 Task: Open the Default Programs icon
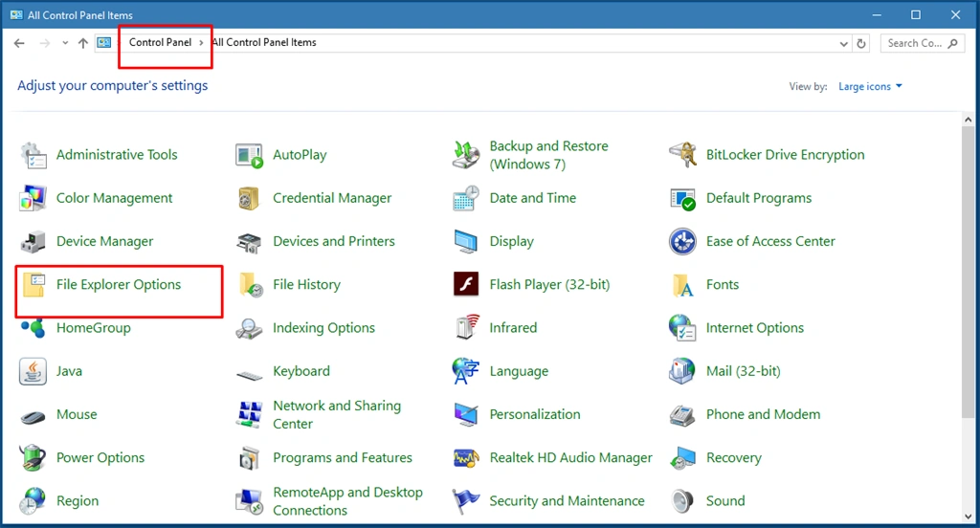[x=682, y=199]
